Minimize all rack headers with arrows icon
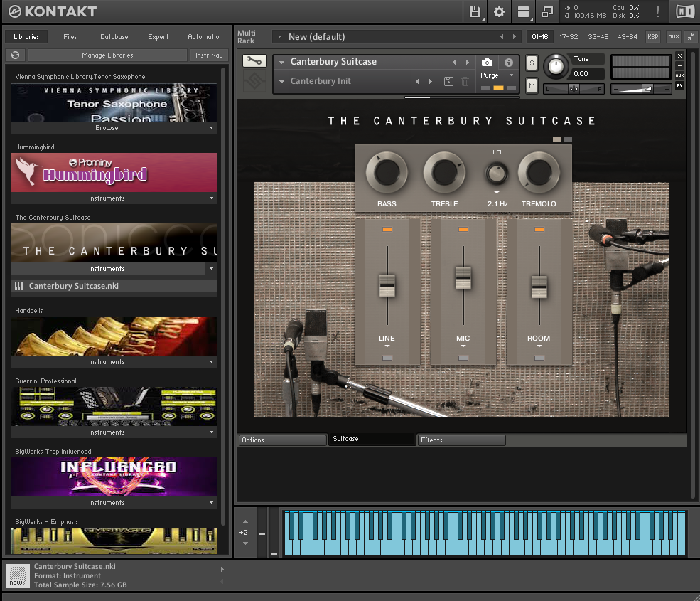This screenshot has height=601, width=700. coord(691,37)
